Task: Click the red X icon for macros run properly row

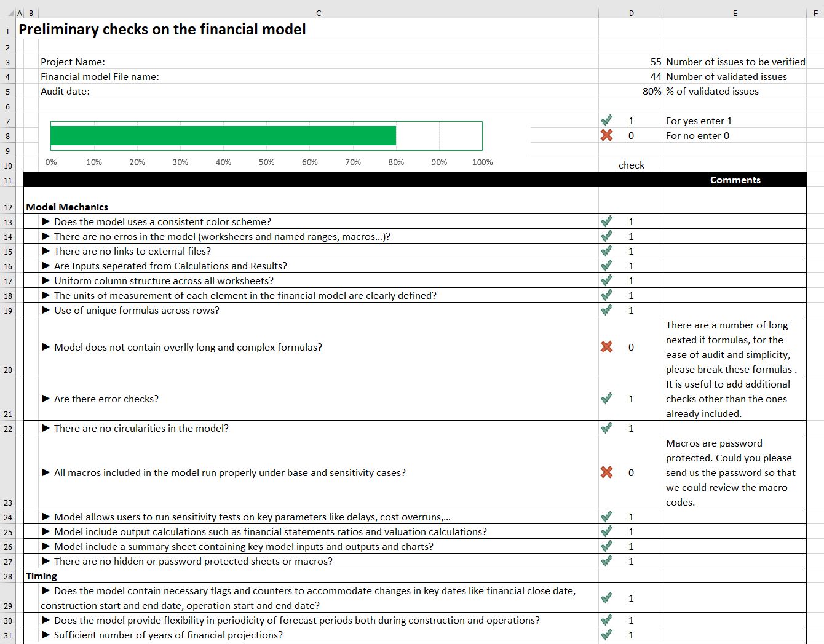Action: click(606, 472)
